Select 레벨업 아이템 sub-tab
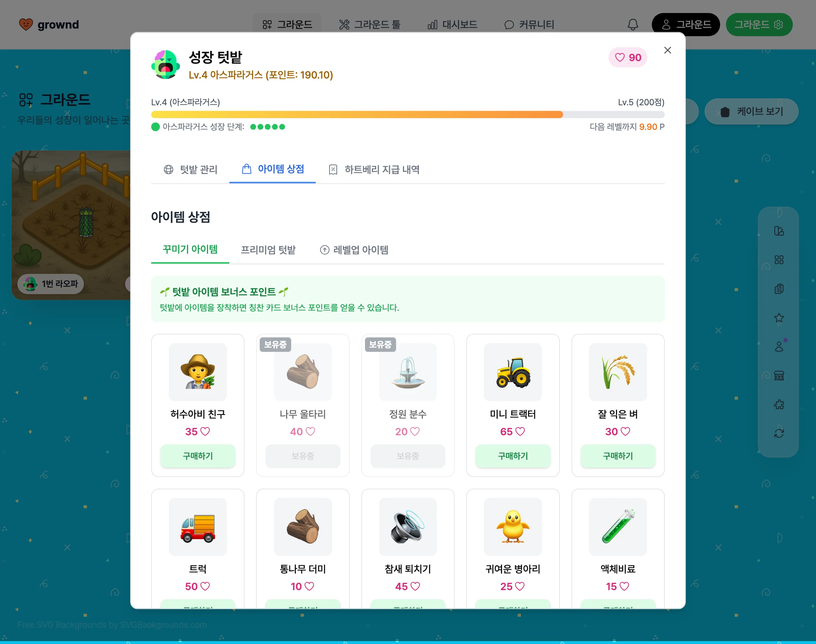Viewport: 816px width, 644px height. (354, 250)
